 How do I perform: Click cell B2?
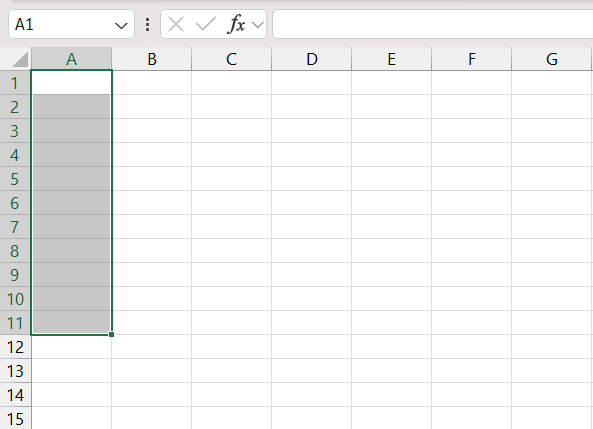(x=152, y=107)
